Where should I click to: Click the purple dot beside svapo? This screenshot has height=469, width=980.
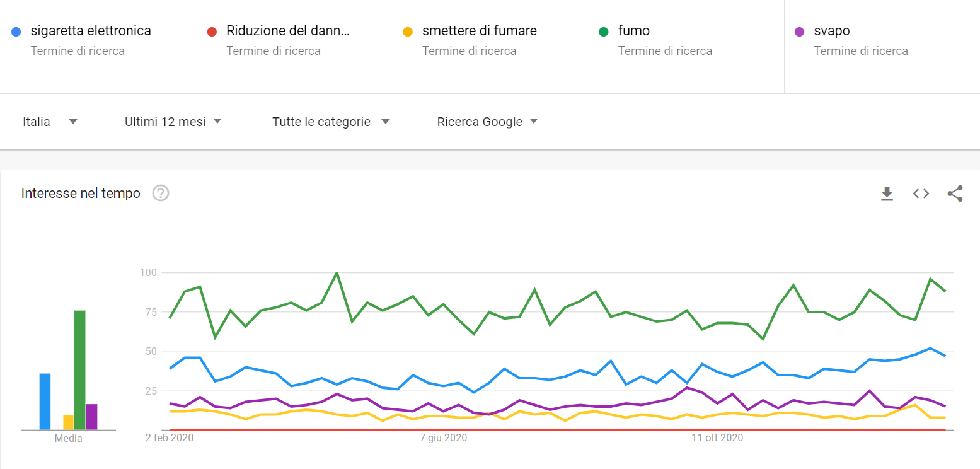coord(800,32)
